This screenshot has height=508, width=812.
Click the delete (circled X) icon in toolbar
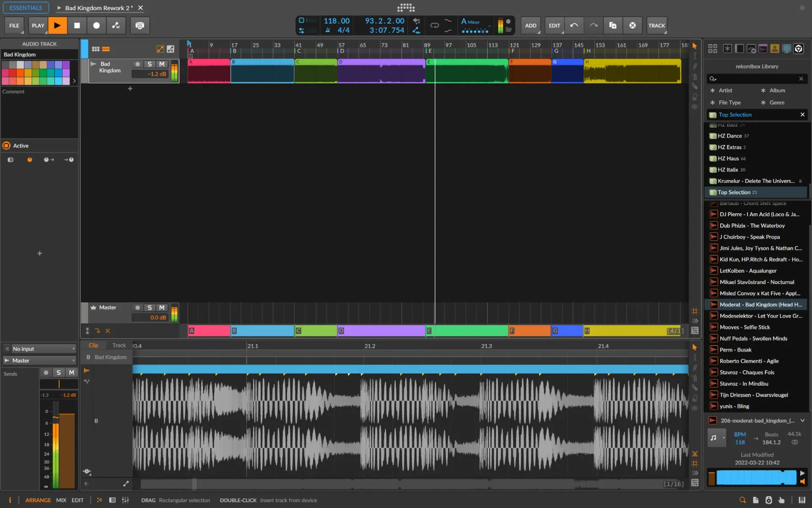tap(632, 25)
